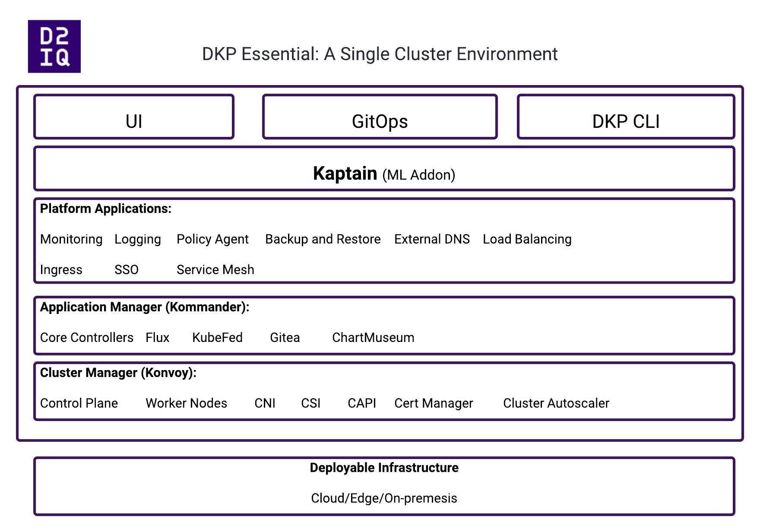Viewport: 760px width, 532px height.
Task: Click the D2iQ logo
Action: pos(54,46)
